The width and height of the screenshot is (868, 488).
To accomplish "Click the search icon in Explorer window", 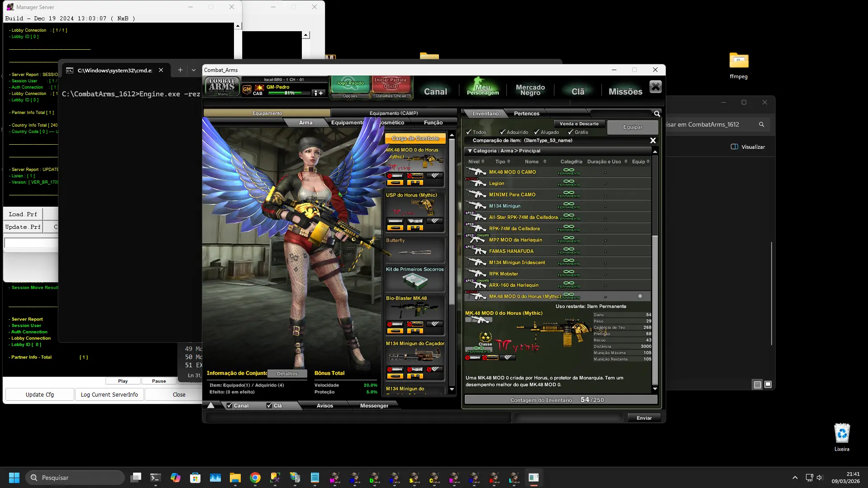I will point(762,124).
